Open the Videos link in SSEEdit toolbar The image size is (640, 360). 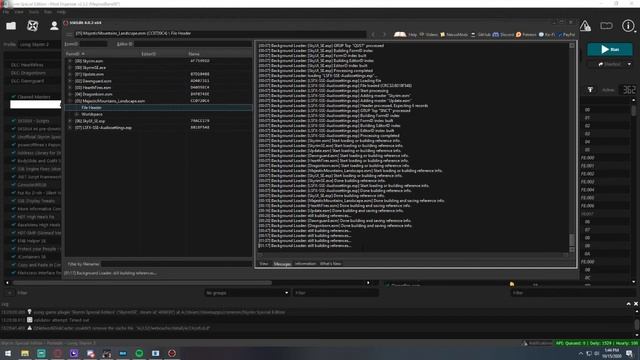pyautogui.click(x=429, y=35)
